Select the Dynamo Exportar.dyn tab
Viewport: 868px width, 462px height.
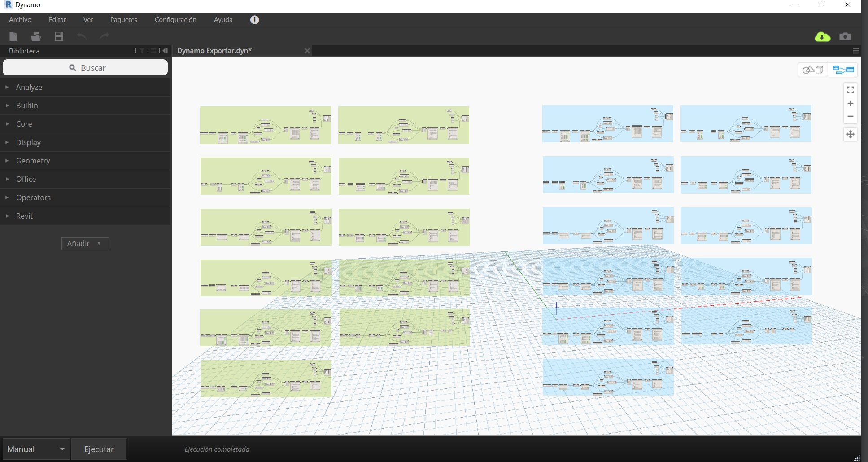tap(214, 51)
